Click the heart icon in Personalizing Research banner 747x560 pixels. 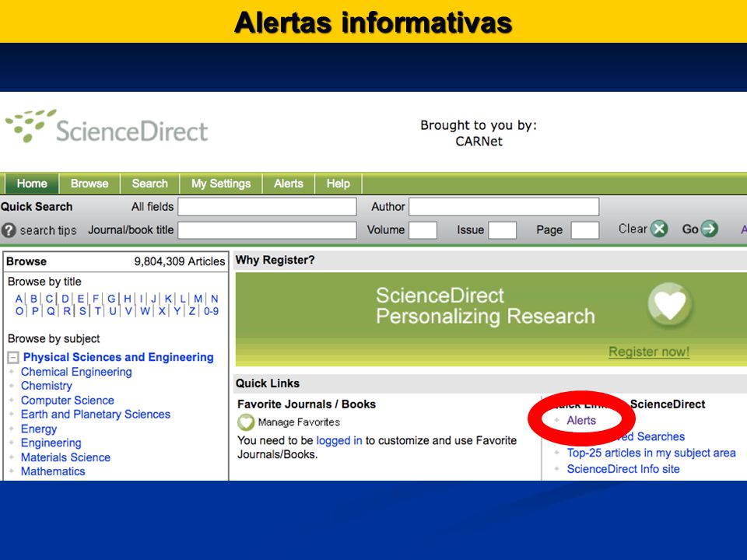(669, 304)
